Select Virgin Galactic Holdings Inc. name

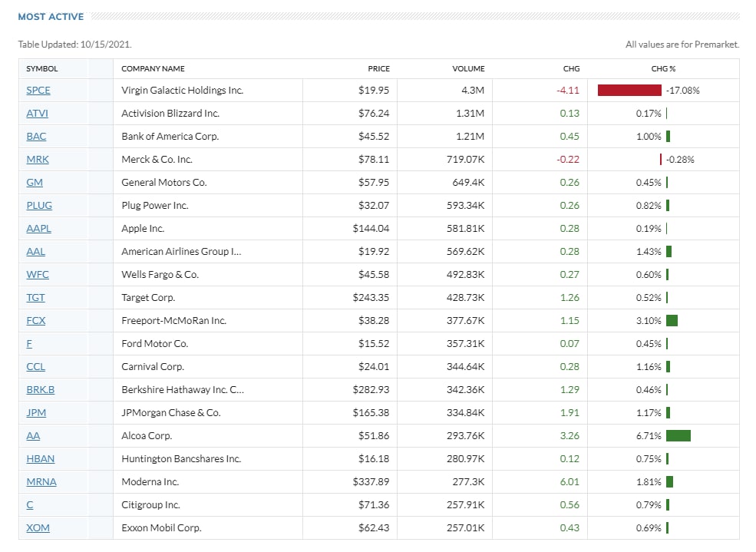click(x=182, y=90)
